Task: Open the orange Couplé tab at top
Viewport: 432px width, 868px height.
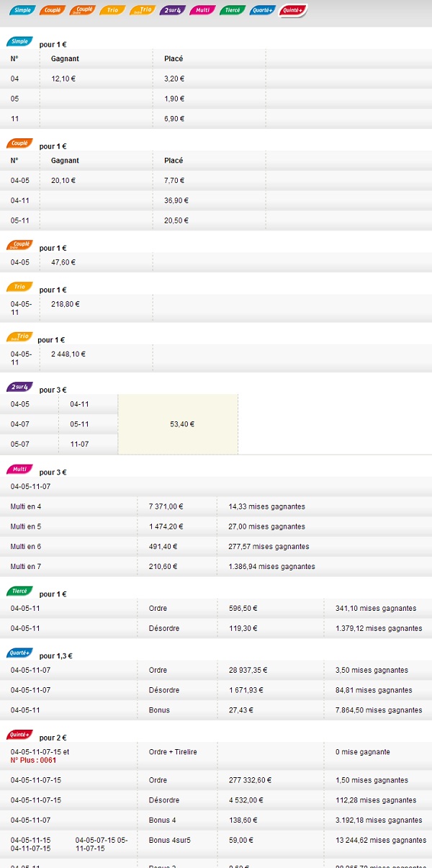Action: [x=51, y=11]
